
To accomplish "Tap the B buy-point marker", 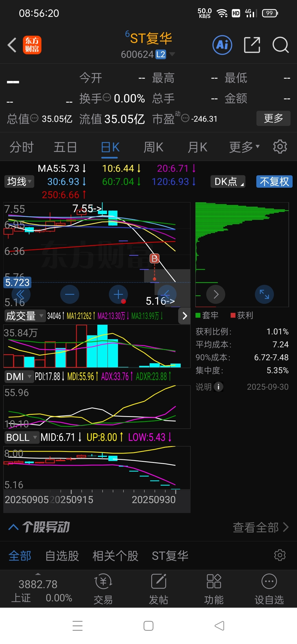I will (x=155, y=259).
